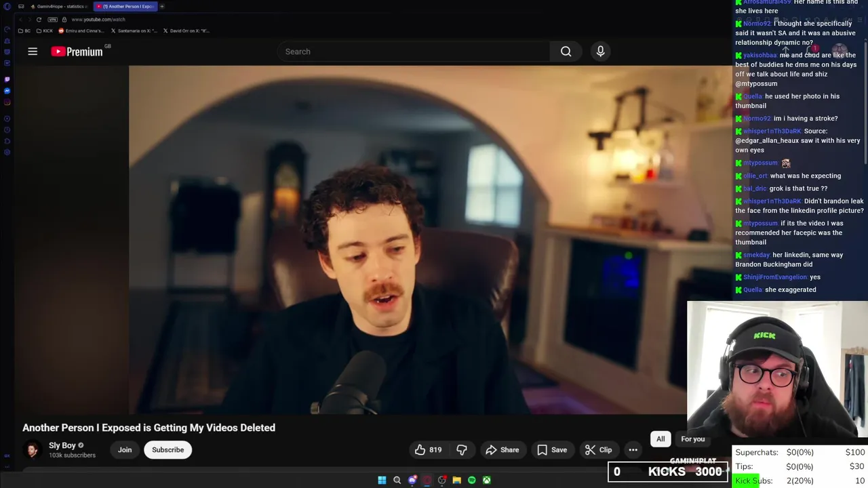
Task: Select the Another Person I Exposed tab
Action: click(x=125, y=6)
